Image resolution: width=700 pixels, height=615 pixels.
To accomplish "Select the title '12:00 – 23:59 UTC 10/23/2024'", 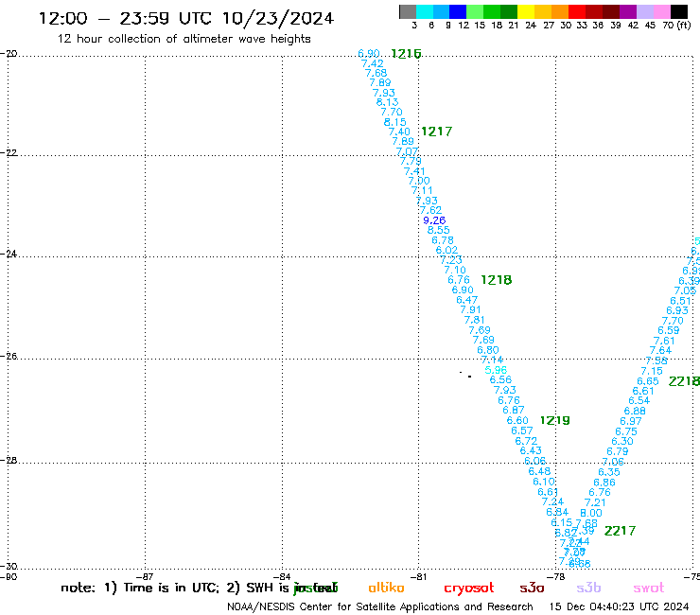I will click(186, 18).
